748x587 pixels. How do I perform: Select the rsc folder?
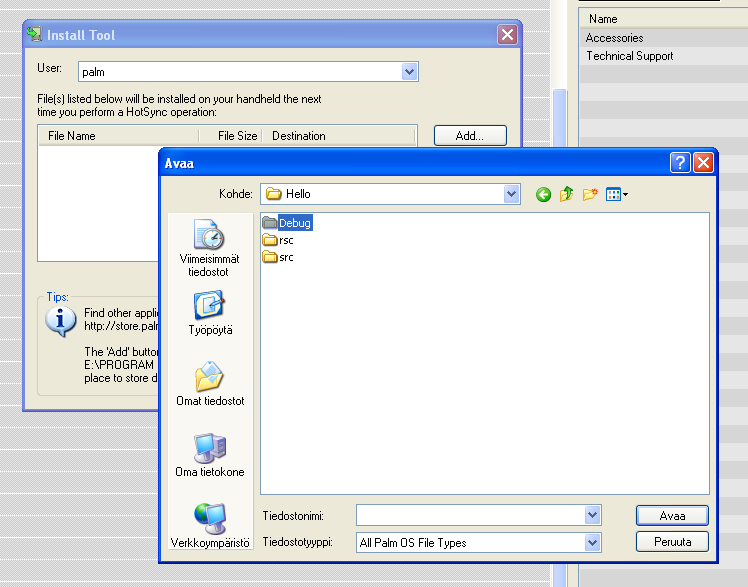[278, 240]
